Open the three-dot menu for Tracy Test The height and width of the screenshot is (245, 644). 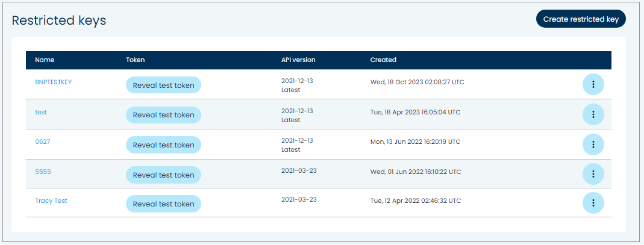coord(593,203)
